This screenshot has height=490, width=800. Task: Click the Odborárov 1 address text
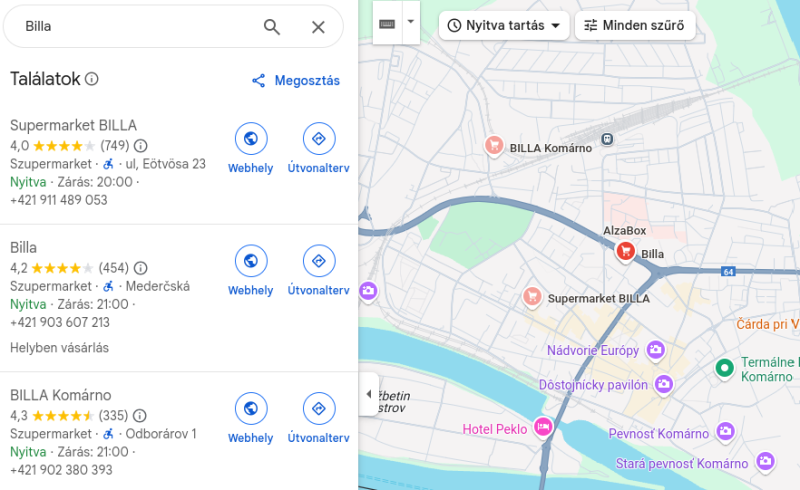[161, 434]
